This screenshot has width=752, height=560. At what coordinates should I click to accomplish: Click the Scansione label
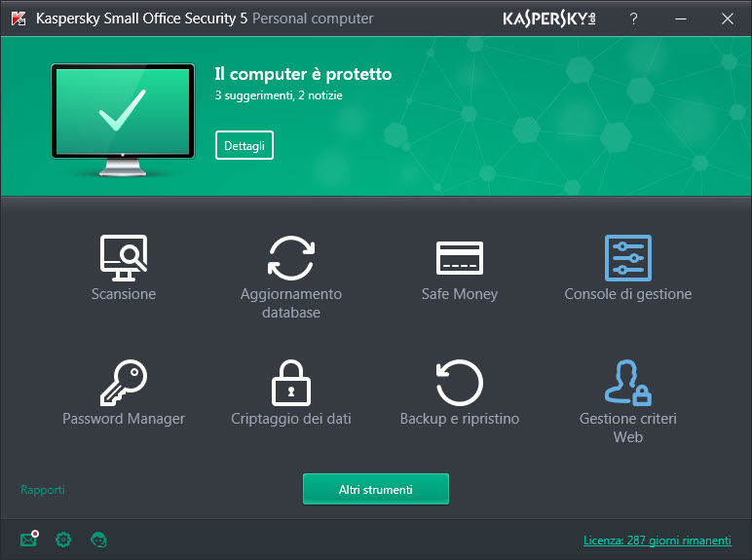(x=124, y=293)
